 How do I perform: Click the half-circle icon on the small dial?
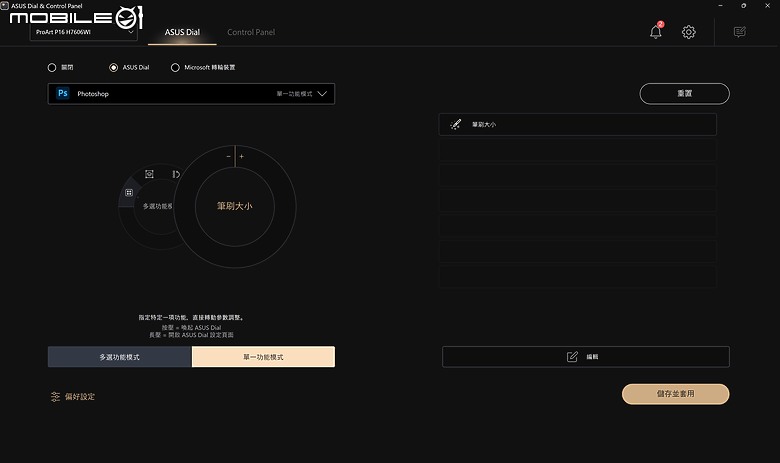(176, 174)
